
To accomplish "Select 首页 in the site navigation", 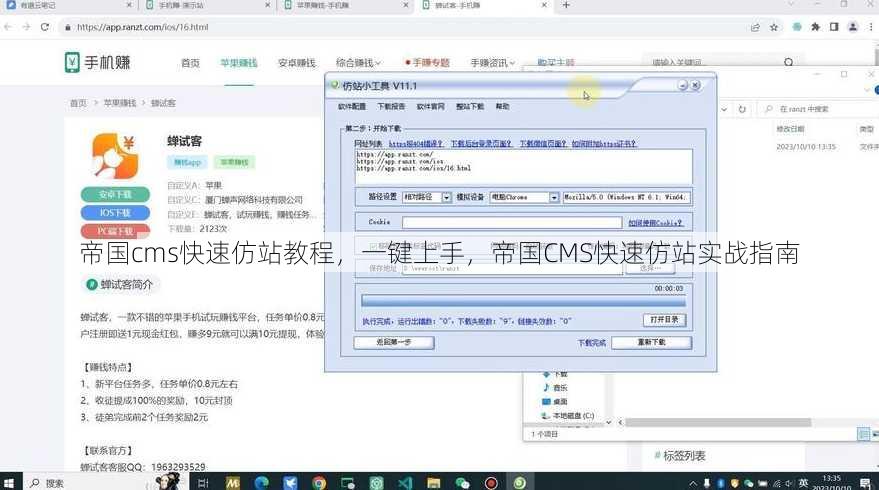I will coord(191,63).
